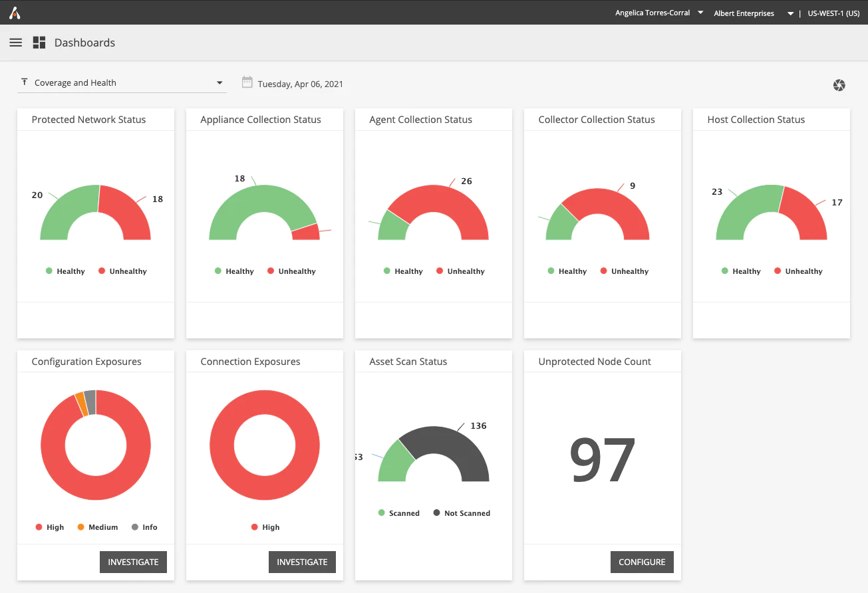Image resolution: width=868 pixels, height=593 pixels.
Task: Toggle Medium legend in Configuration Exposures
Action: click(98, 527)
